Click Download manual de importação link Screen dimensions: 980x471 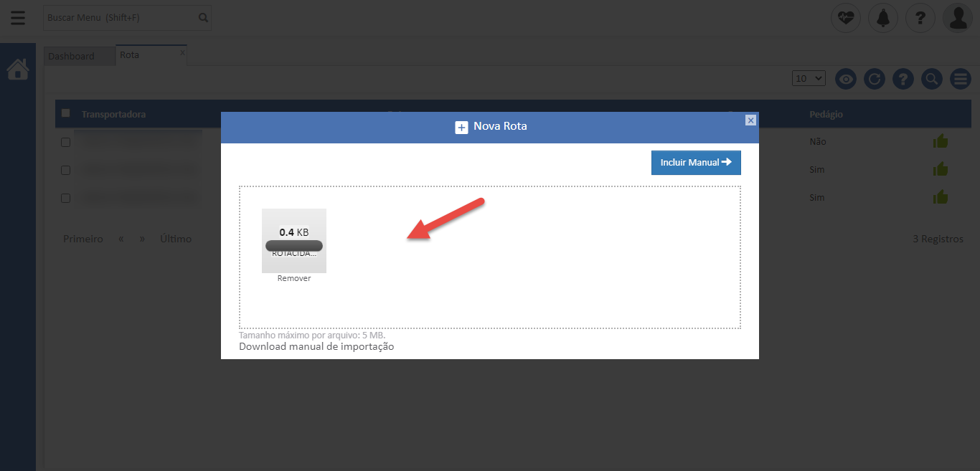pos(316,347)
